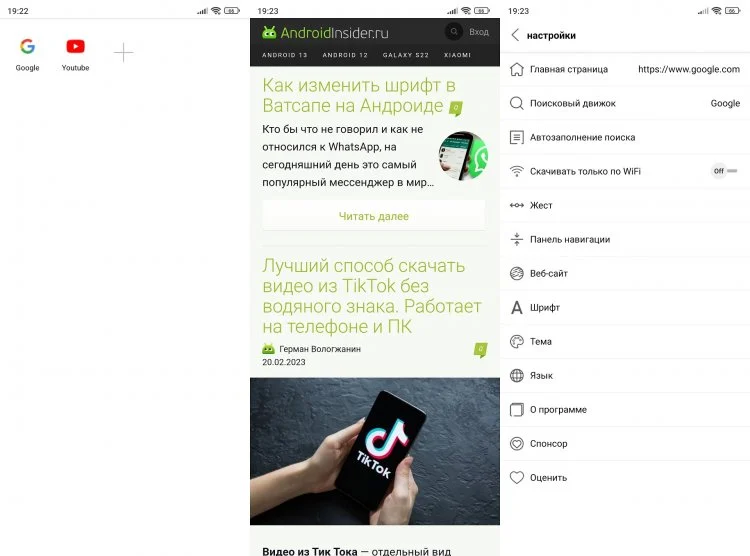Click the Вход login link

479,32
